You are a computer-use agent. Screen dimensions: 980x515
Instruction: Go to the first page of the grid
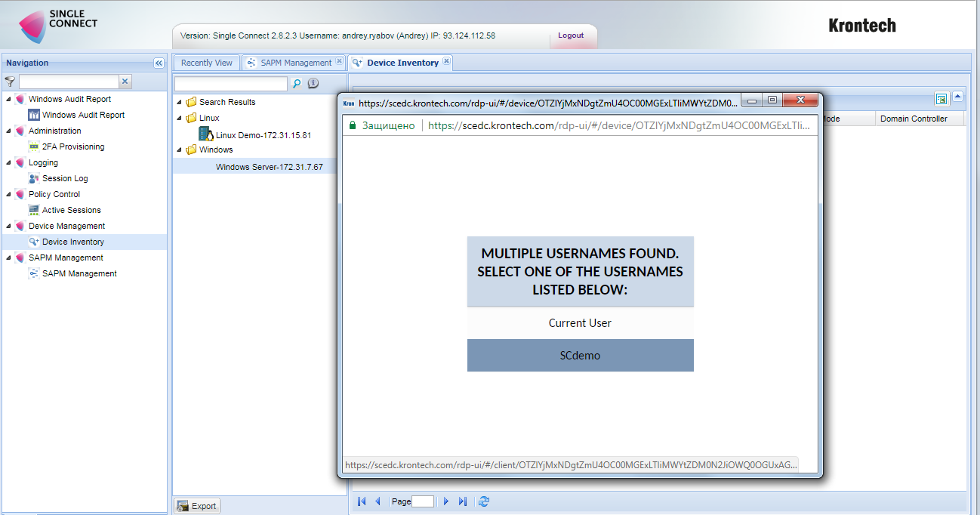(x=362, y=501)
